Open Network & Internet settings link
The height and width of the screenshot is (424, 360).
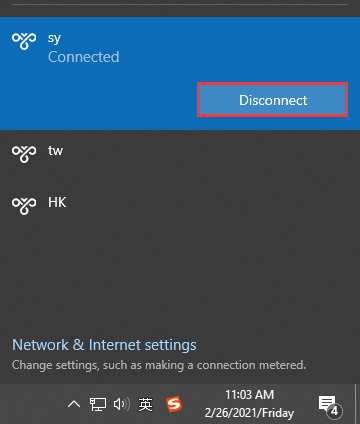[x=104, y=345]
